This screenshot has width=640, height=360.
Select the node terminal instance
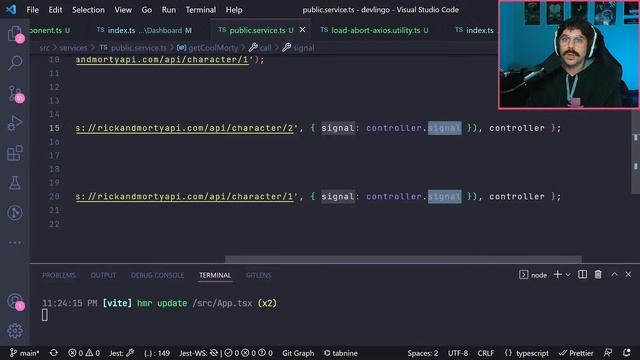point(533,275)
